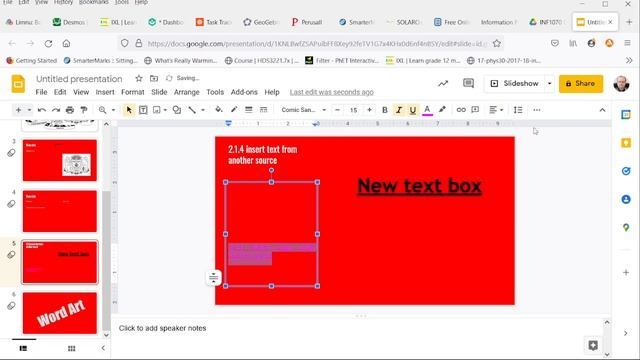Open the Zoom tool
The width and height of the screenshot is (640, 360).
(x=102, y=110)
